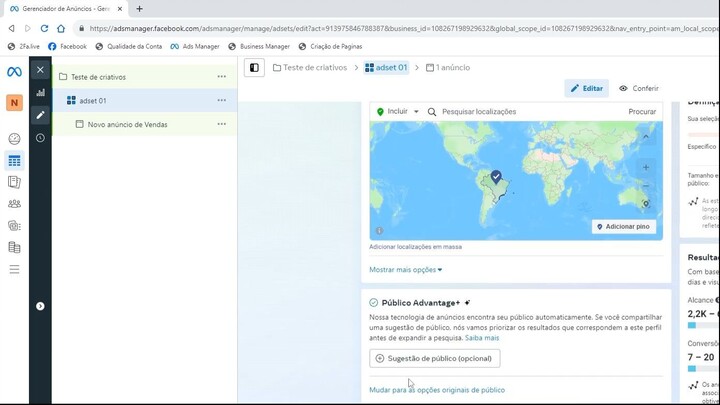Click the Saiba mais link
This screenshot has height=405, width=720.
tap(482, 338)
